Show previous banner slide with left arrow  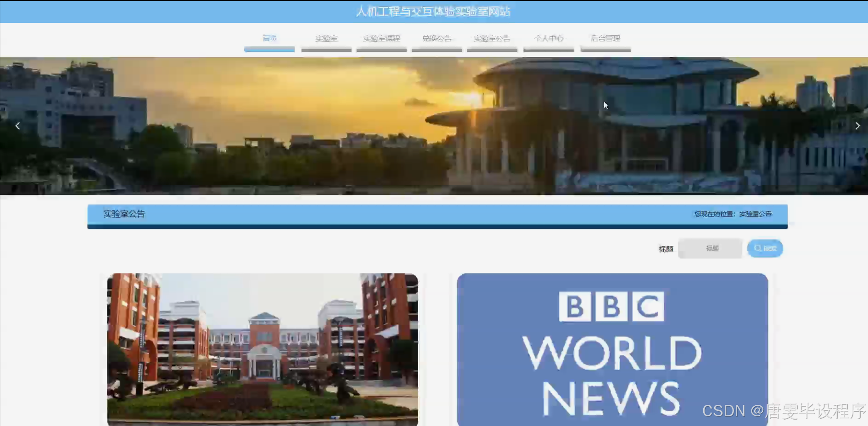tap(17, 126)
